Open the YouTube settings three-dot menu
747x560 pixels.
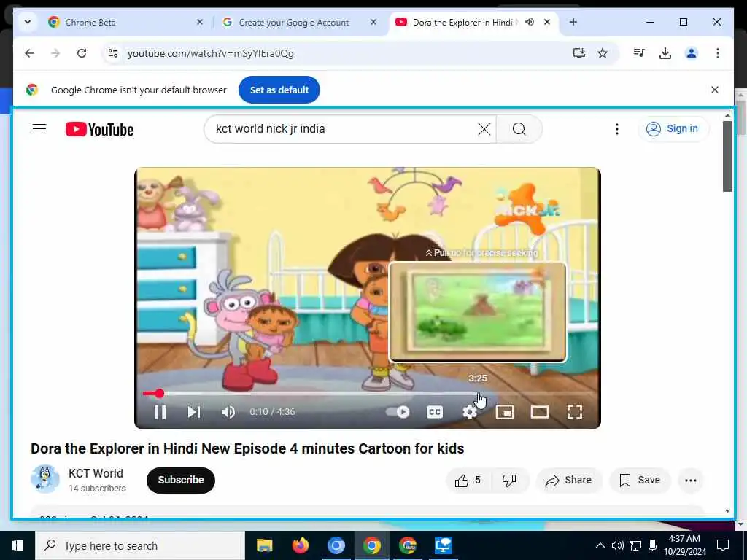(x=617, y=129)
